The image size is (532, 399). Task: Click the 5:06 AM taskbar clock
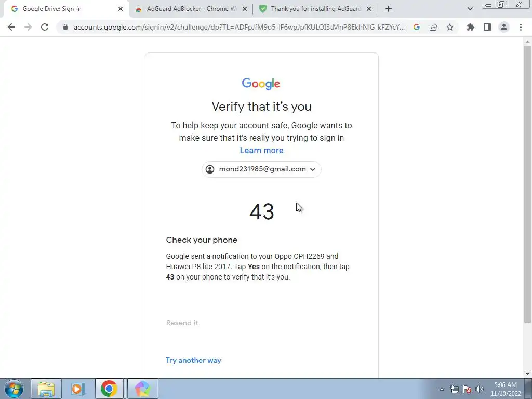[x=506, y=389]
